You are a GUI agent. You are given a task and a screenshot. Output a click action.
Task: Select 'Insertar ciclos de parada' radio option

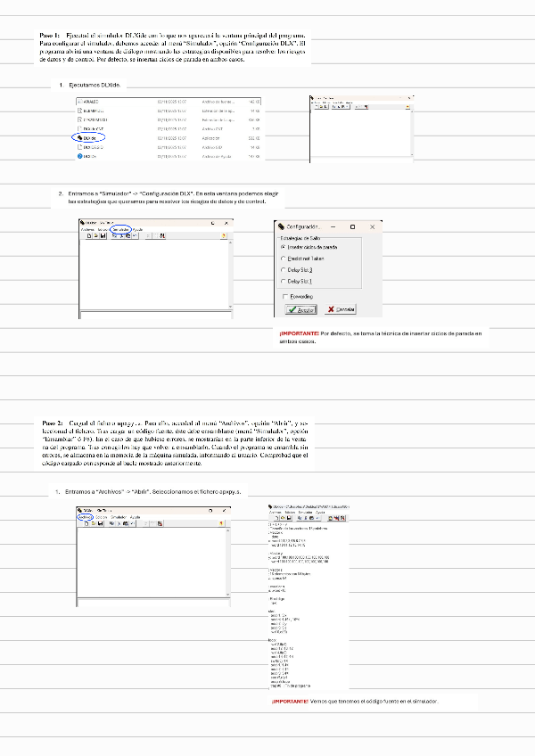[283, 246]
